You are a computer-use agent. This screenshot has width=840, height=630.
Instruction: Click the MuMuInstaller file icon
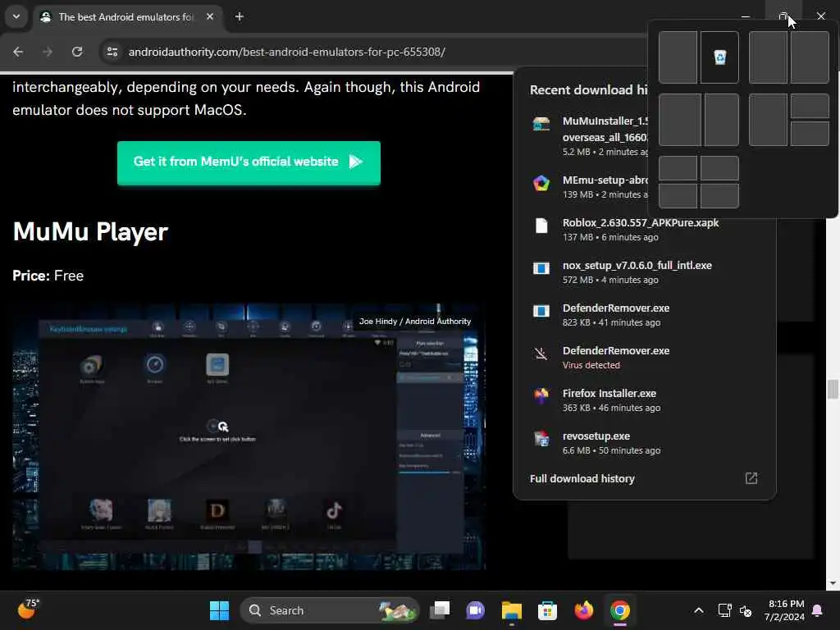pos(541,125)
